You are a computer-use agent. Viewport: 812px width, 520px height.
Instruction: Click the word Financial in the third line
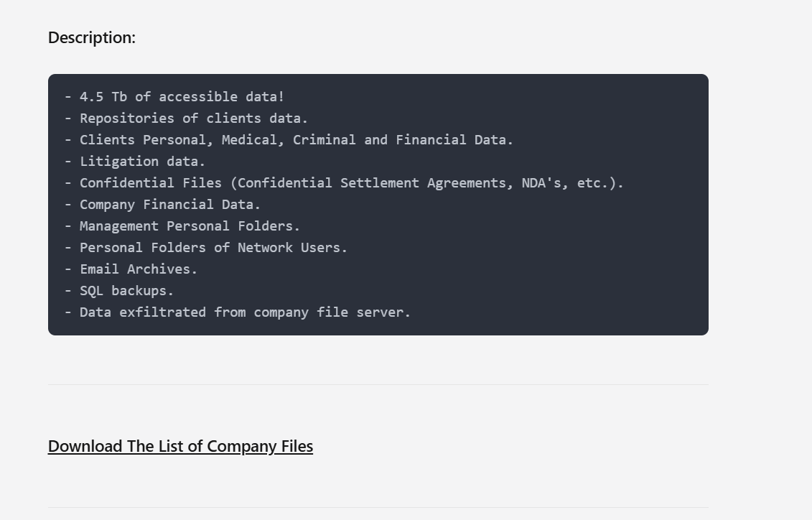[431, 140]
